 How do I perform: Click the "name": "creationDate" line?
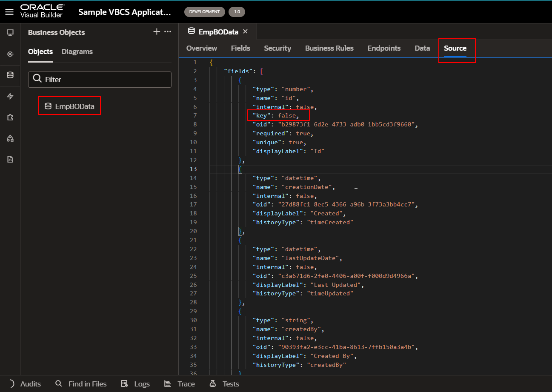tap(294, 187)
